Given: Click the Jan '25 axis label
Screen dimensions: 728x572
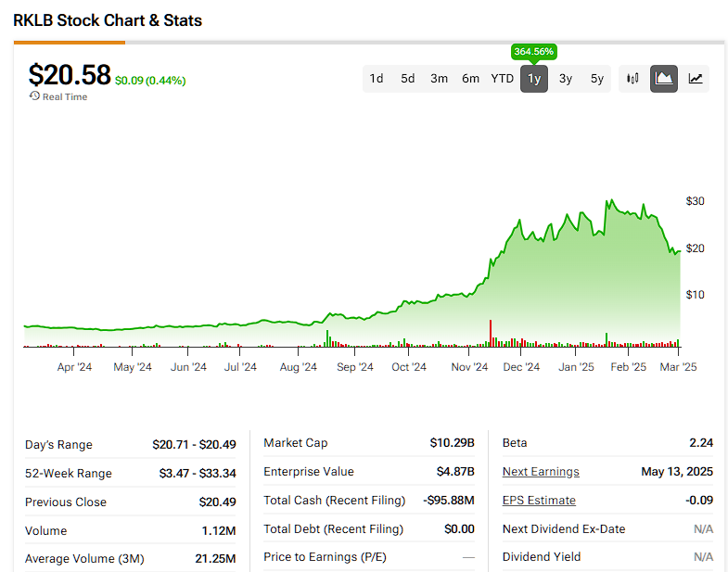Looking at the screenshot, I should tap(576, 367).
